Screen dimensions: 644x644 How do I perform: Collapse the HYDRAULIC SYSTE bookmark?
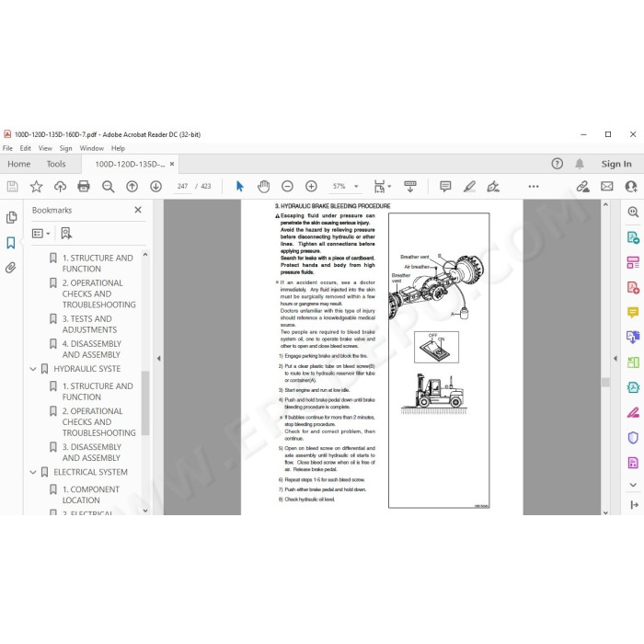(33, 369)
